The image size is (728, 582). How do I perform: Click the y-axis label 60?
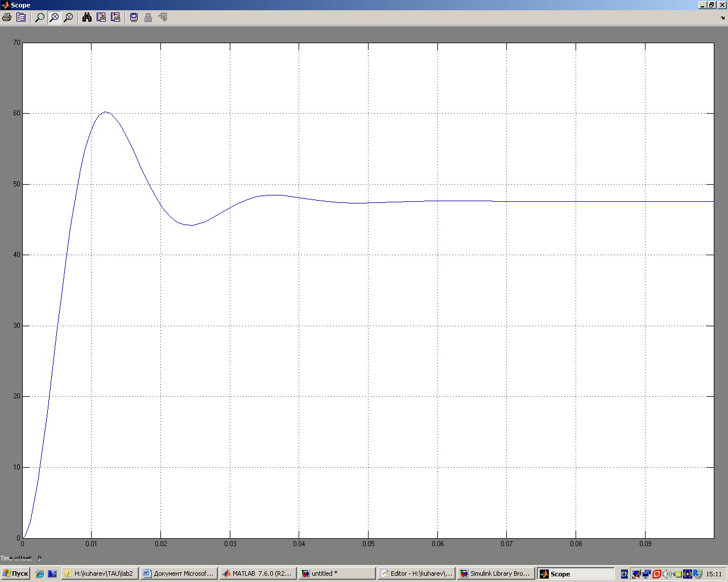17,113
